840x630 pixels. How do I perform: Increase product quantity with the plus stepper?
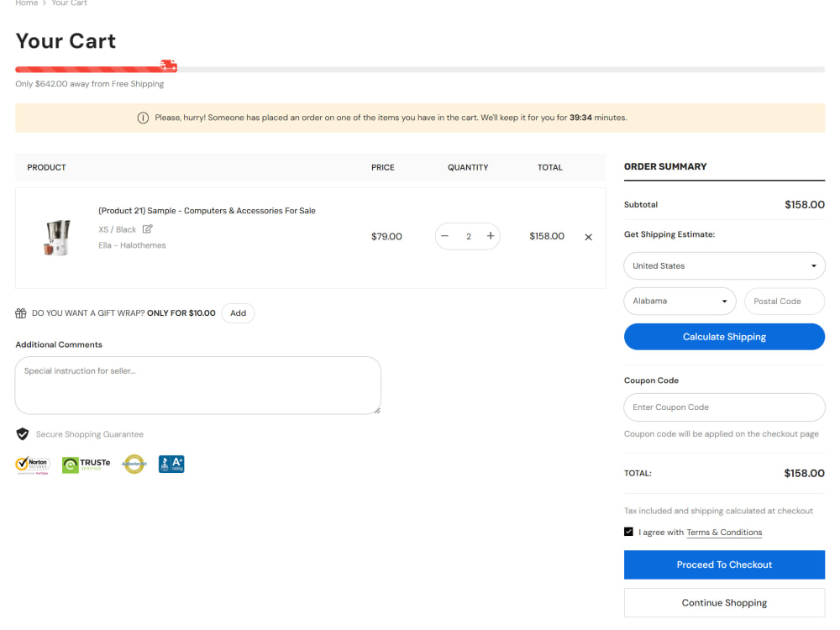point(491,236)
